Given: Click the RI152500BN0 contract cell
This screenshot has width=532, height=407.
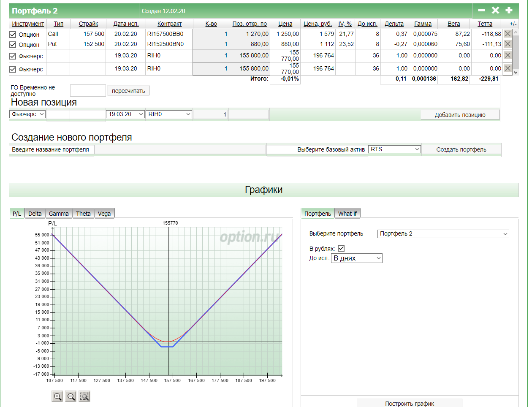Looking at the screenshot, I should coord(165,44).
